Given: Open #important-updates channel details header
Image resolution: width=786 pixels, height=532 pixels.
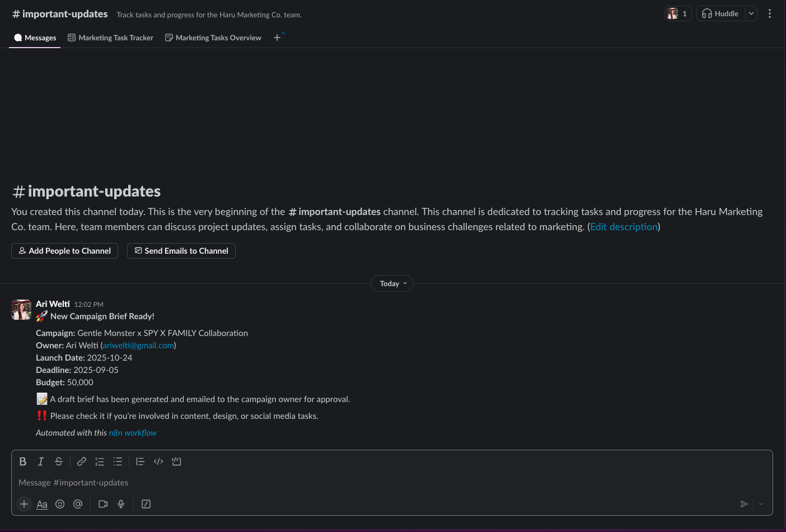Looking at the screenshot, I should (x=60, y=14).
